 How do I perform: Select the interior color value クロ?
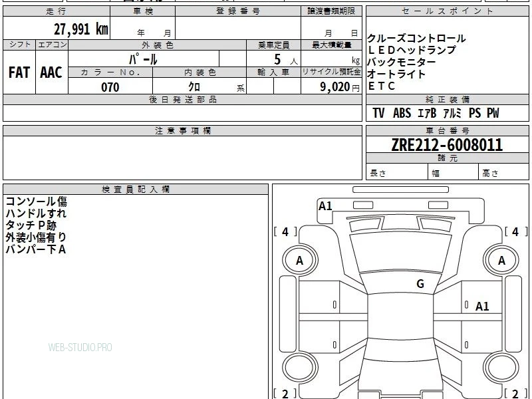[x=194, y=87]
